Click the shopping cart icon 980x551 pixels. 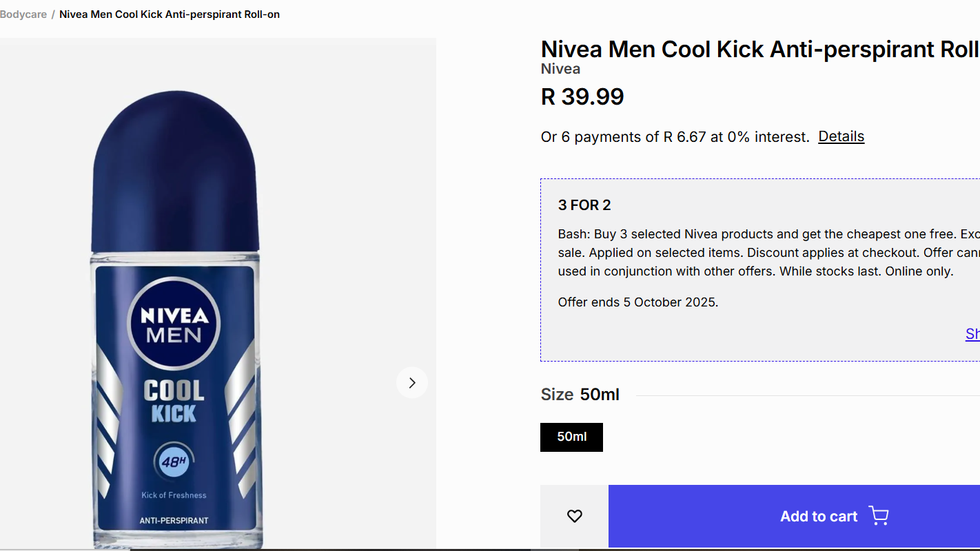click(879, 516)
